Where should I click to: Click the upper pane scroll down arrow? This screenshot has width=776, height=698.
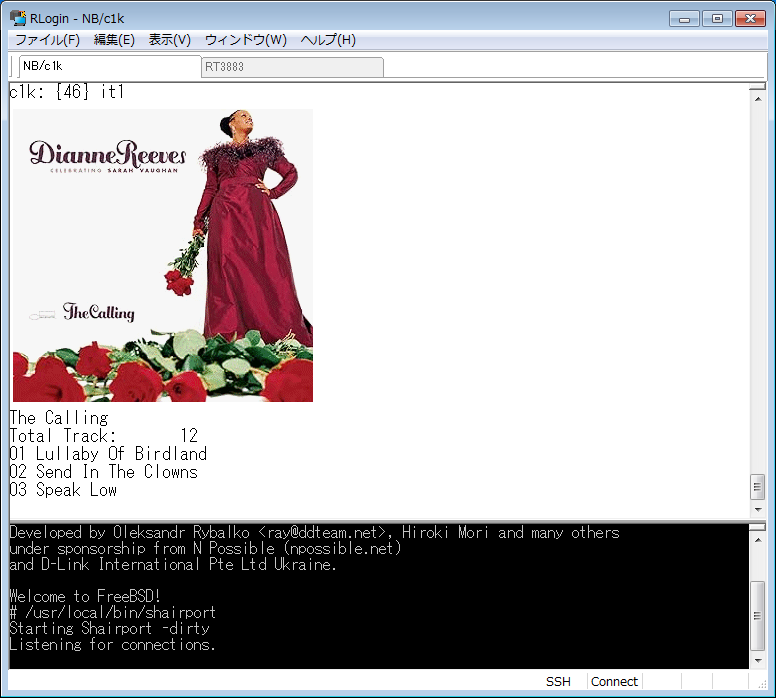pyautogui.click(x=758, y=509)
